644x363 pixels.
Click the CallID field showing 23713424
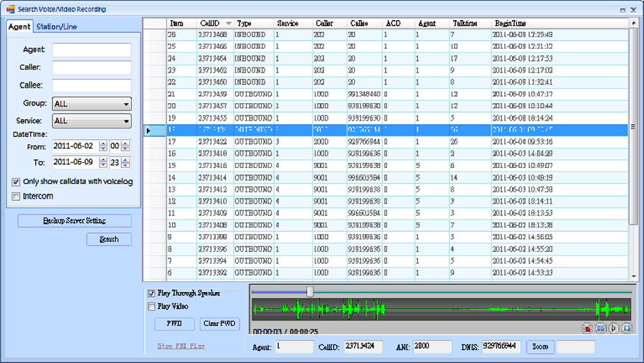[x=363, y=346]
